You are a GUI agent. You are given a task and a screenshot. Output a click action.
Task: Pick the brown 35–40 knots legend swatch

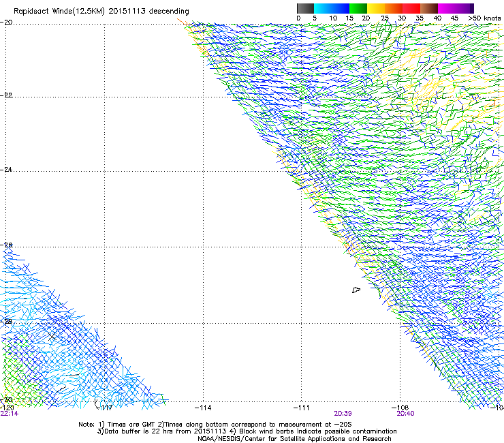click(429, 8)
